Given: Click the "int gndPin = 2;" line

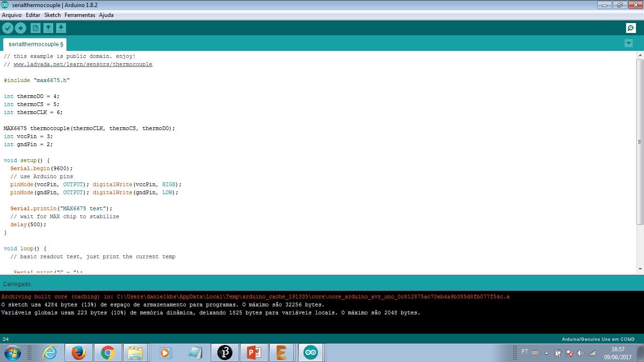Looking at the screenshot, I should point(28,144).
